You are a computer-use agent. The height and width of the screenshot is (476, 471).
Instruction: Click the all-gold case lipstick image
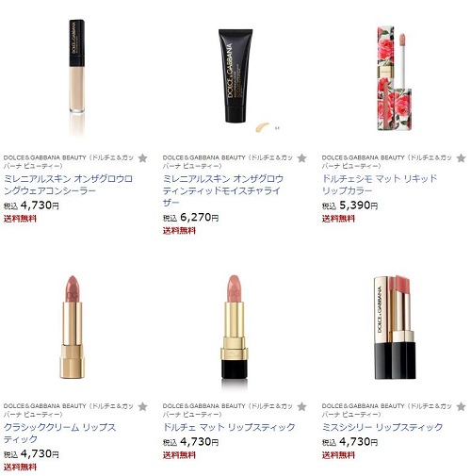click(73, 327)
